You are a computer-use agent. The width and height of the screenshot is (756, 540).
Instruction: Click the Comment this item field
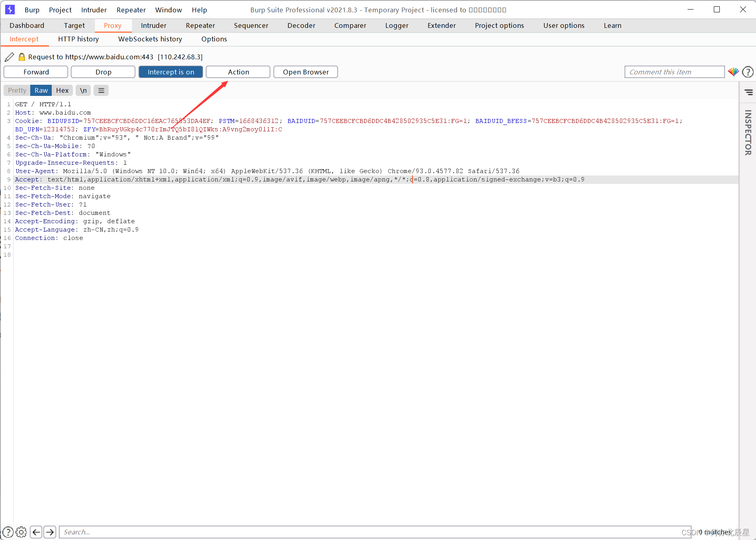tap(674, 72)
